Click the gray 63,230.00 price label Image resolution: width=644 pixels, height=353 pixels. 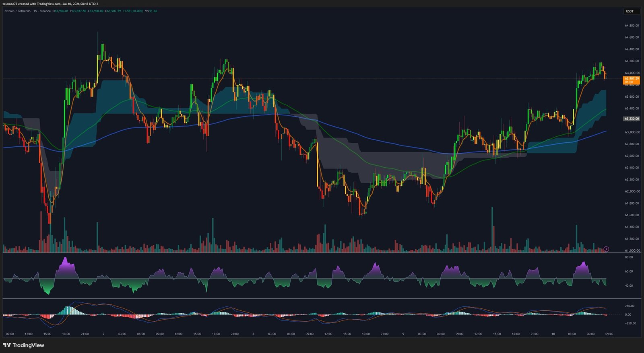coord(632,119)
